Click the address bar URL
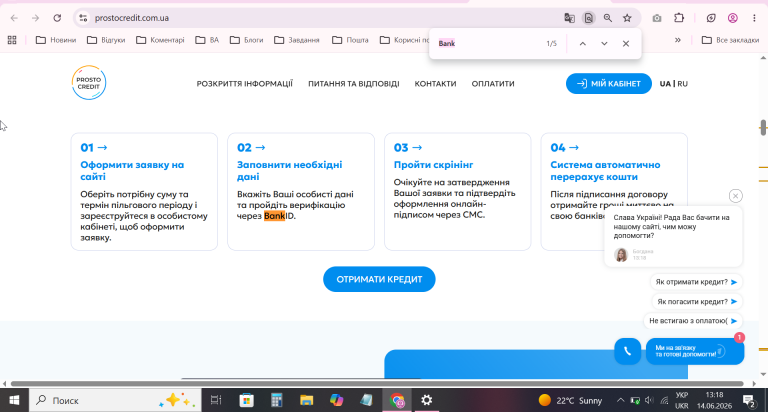Screen dimensions: 768x412 click(x=132, y=18)
